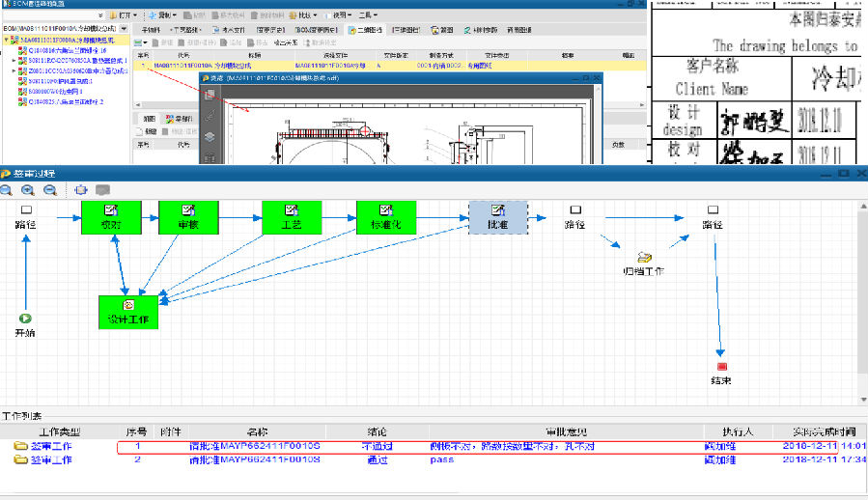Click the fit-to-window icon in workflow toolbar
The height and width of the screenshot is (500, 868).
coord(80,190)
